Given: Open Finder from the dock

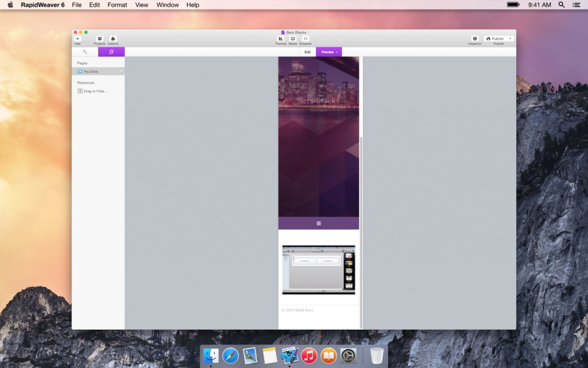Looking at the screenshot, I should [211, 355].
